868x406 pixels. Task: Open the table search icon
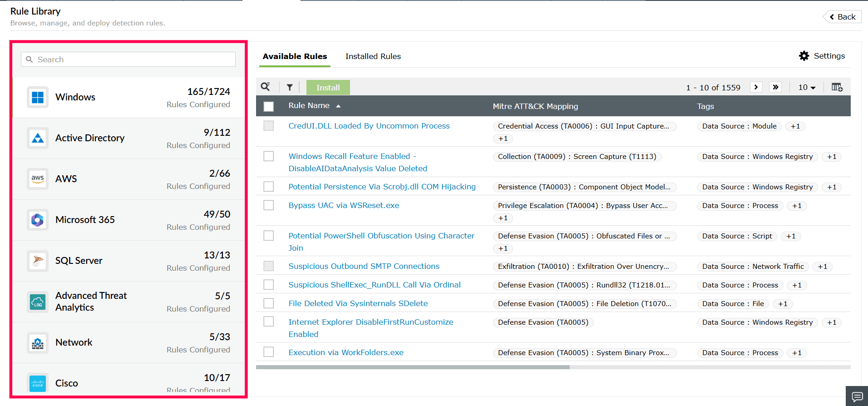click(266, 87)
